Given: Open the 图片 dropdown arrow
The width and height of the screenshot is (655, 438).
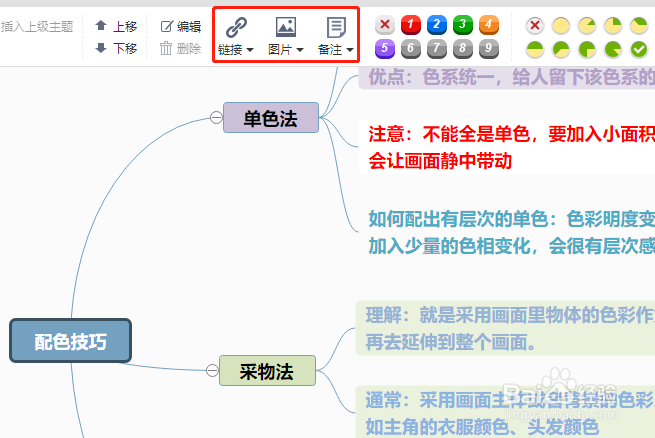Looking at the screenshot, I should point(300,50).
